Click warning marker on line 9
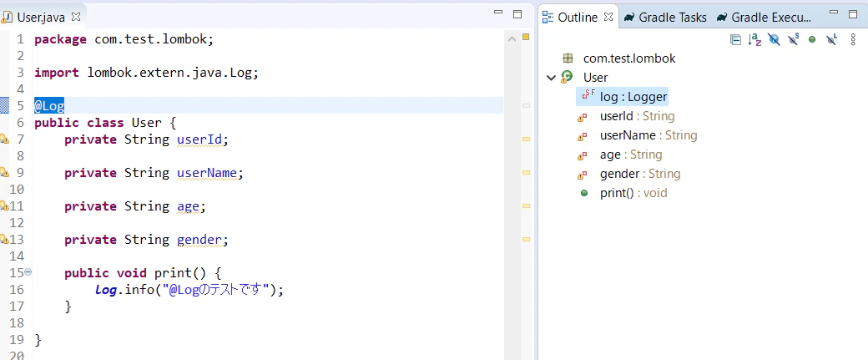This screenshot has height=360, width=868. tap(4, 172)
